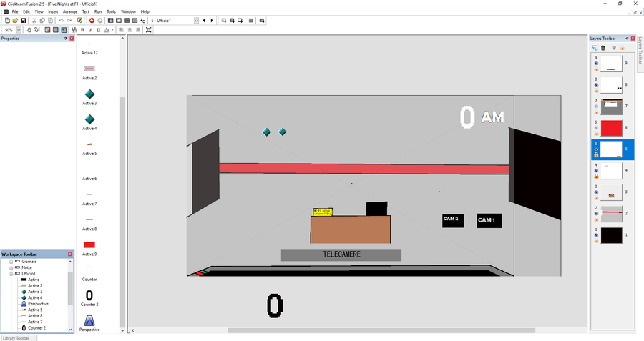The width and height of the screenshot is (644, 341).
Task: Click the object list scroll-down arrow
Action: [x=122, y=330]
